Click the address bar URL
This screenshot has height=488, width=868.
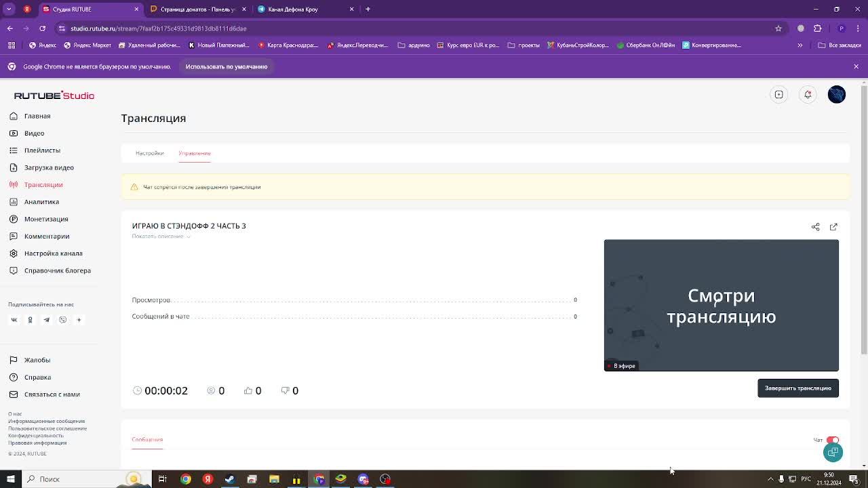coord(159,28)
